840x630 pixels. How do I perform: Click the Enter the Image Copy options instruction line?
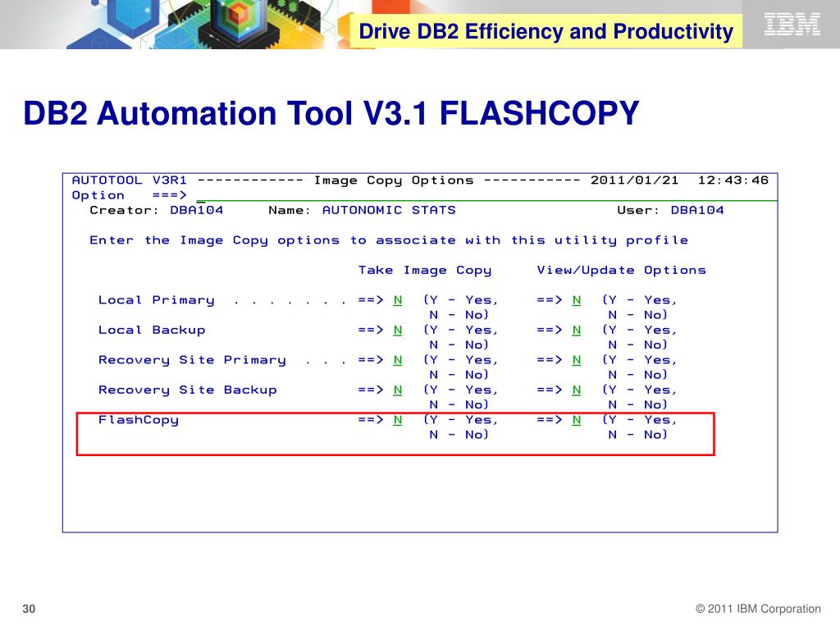tap(389, 240)
